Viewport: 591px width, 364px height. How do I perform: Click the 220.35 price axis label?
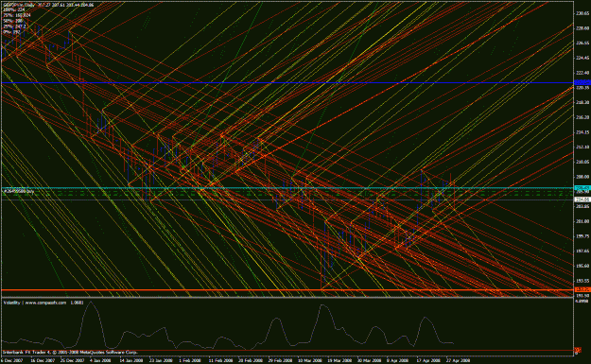click(x=582, y=87)
